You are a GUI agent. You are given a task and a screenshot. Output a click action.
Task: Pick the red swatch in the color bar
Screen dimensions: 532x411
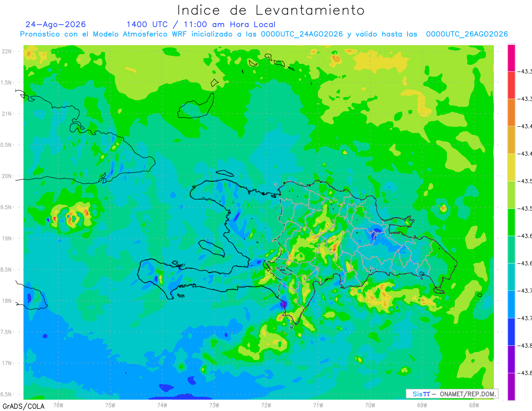511,85
